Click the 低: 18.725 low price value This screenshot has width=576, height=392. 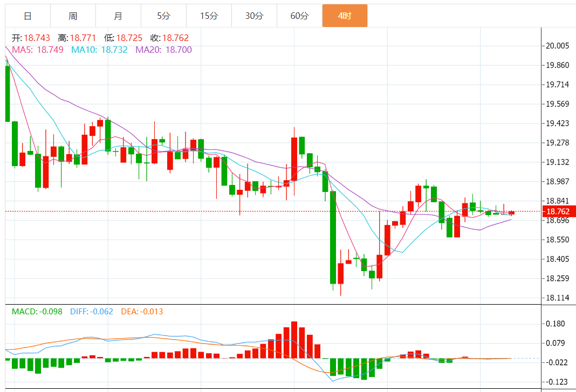click(123, 38)
